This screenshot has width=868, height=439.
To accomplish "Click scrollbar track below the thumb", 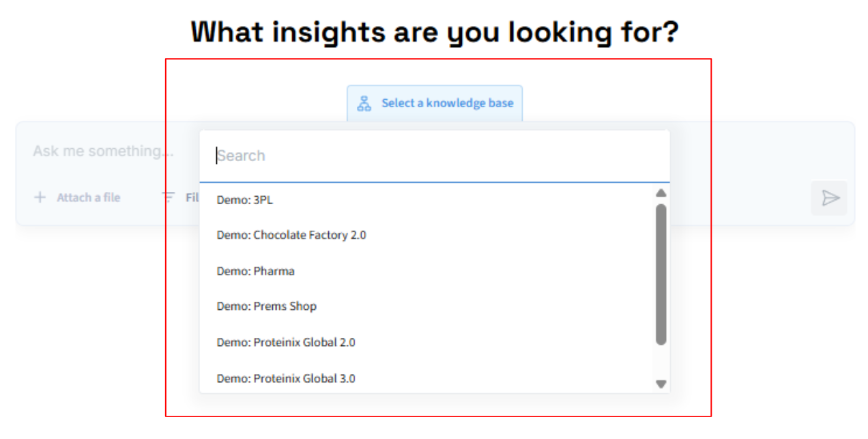I will pos(661,362).
